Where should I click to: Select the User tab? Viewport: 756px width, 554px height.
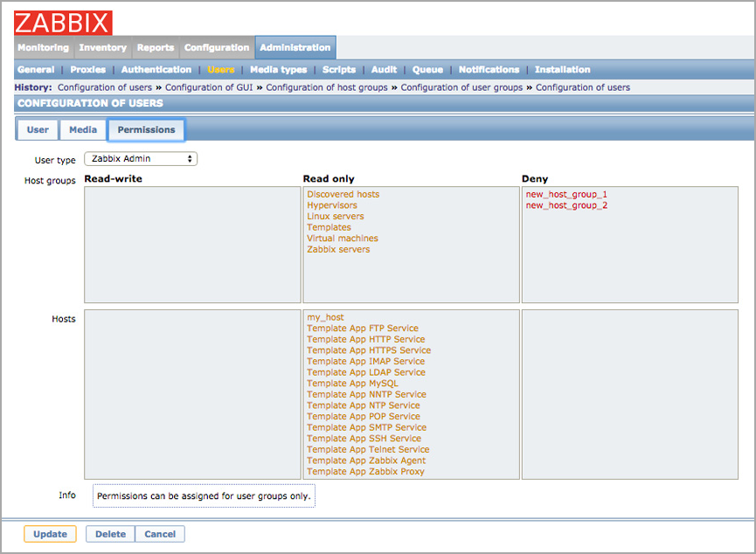[x=37, y=129]
